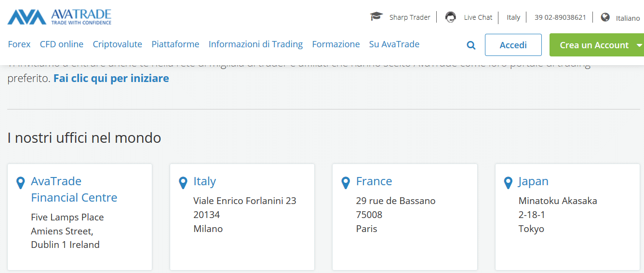This screenshot has height=273, width=644.
Task: Click the Five Lamps Place address line
Action: click(x=67, y=217)
